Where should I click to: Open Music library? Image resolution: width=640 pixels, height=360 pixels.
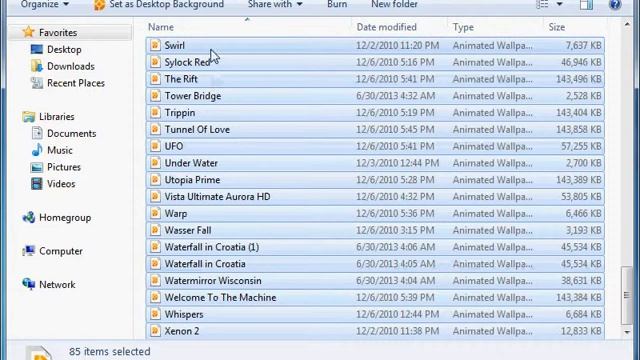60,150
